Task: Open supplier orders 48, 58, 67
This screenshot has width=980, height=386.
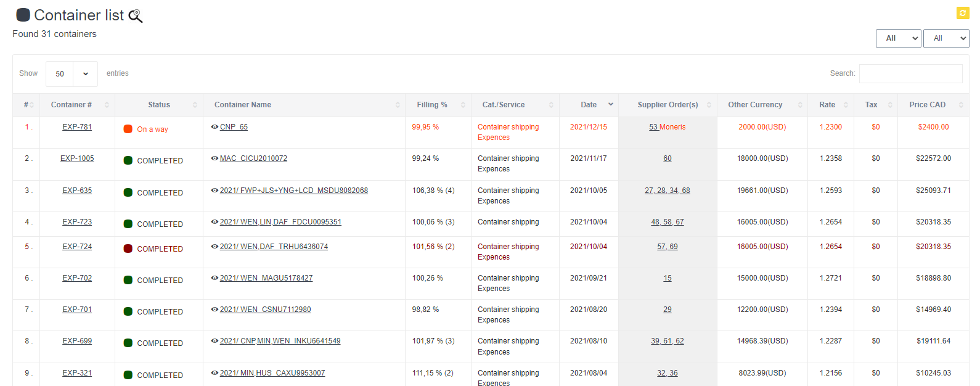Action: click(668, 222)
